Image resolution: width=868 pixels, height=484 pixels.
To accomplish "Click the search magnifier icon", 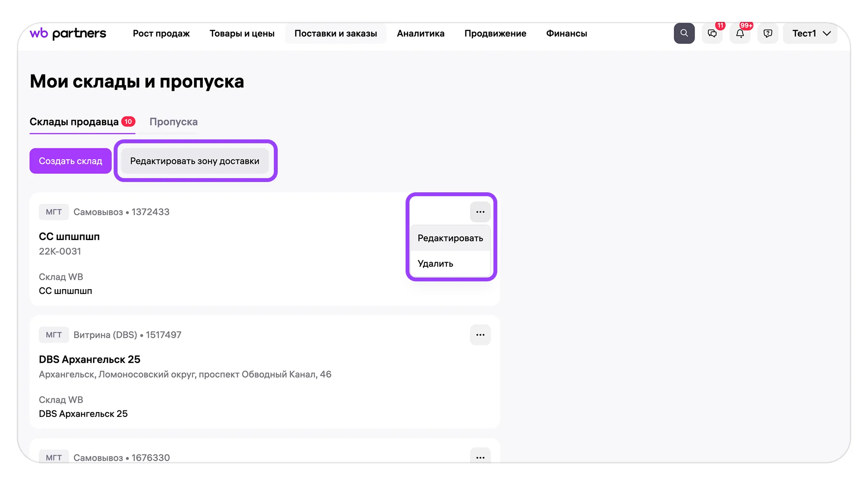I will click(x=684, y=33).
